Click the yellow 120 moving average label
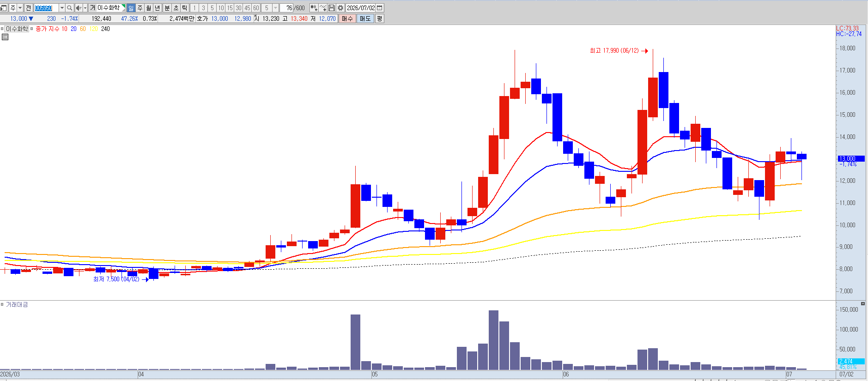The width and height of the screenshot is (868, 381). [94, 29]
